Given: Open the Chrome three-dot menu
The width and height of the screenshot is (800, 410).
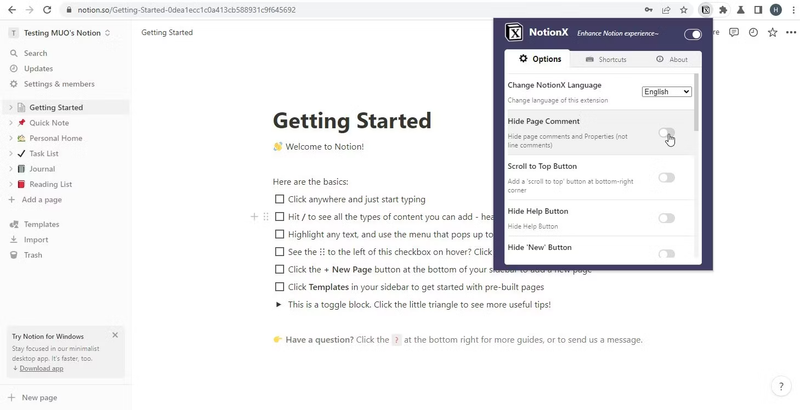Looking at the screenshot, I should coord(793,10).
